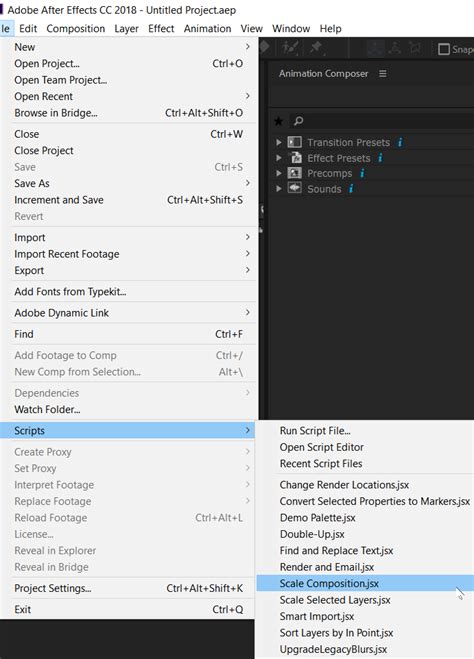Viewport: 474px width, 659px height.
Task: Click the Transition Presets folder icon
Action: 295,142
